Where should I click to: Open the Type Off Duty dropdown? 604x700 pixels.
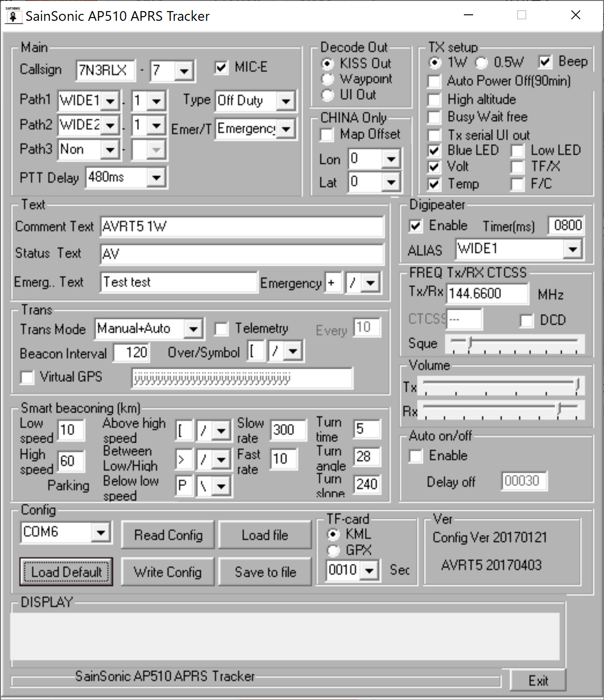click(286, 101)
